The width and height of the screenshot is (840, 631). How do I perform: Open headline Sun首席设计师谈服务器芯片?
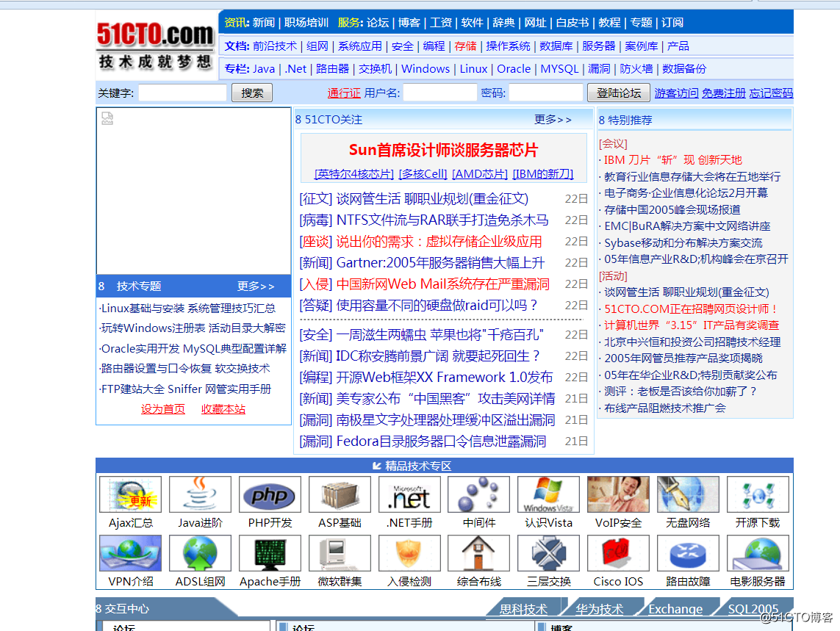coord(443,150)
